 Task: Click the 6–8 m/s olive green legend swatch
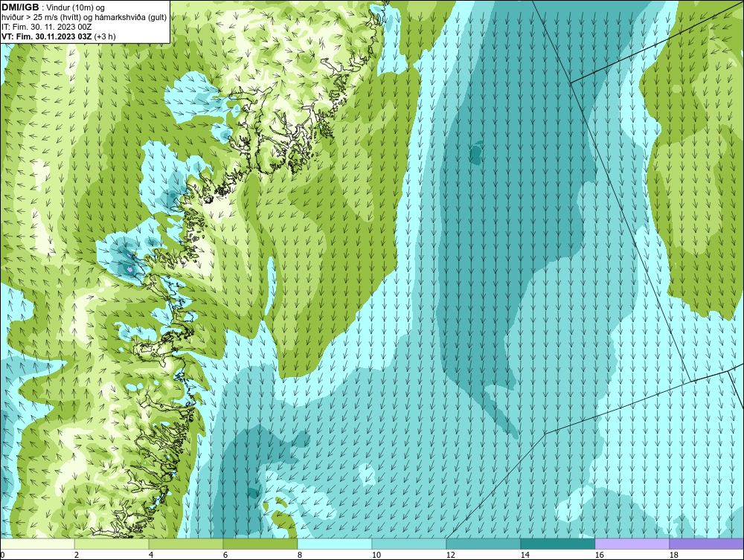(x=260, y=544)
